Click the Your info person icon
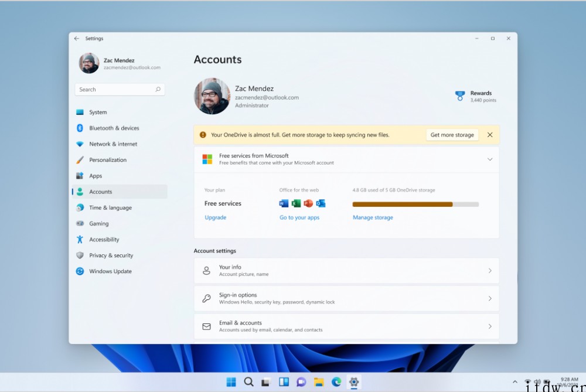Screen dimensions: 586x392 206,271
